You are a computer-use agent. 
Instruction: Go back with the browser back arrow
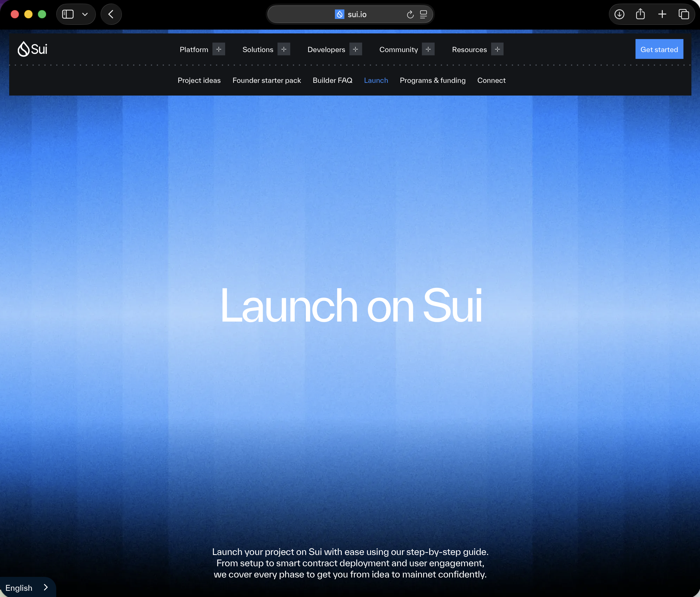111,14
